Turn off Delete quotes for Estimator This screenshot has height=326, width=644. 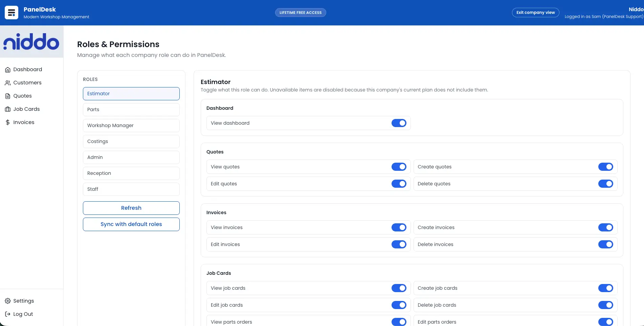pyautogui.click(x=605, y=184)
